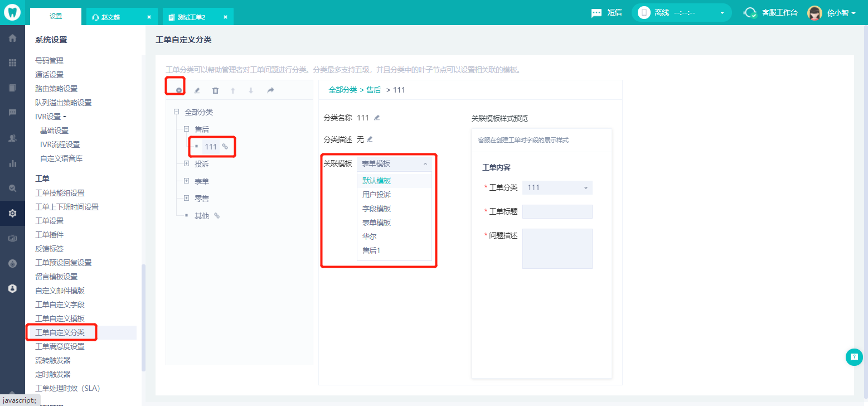Click the settings menu vertical scrollbar
The width and height of the screenshot is (868, 406).
[x=143, y=318]
